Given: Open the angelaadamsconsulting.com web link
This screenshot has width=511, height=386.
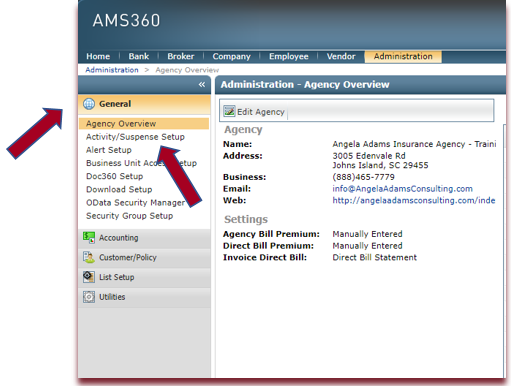Looking at the screenshot, I should coord(414,200).
